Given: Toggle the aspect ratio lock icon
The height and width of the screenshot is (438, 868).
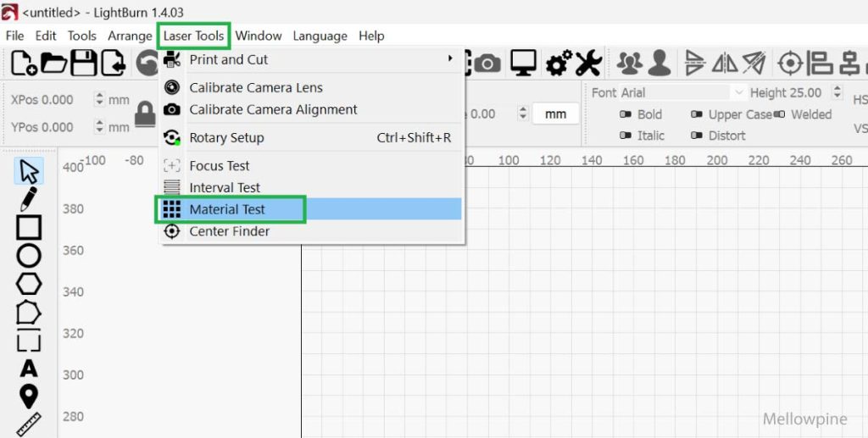Looking at the screenshot, I should click(x=145, y=114).
